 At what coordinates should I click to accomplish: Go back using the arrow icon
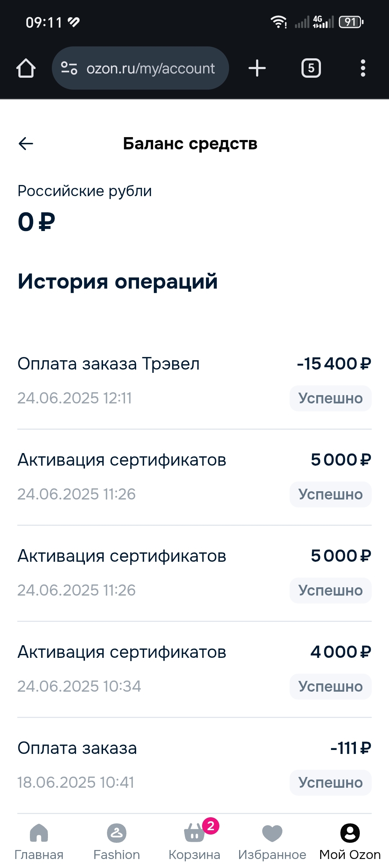coord(26,144)
